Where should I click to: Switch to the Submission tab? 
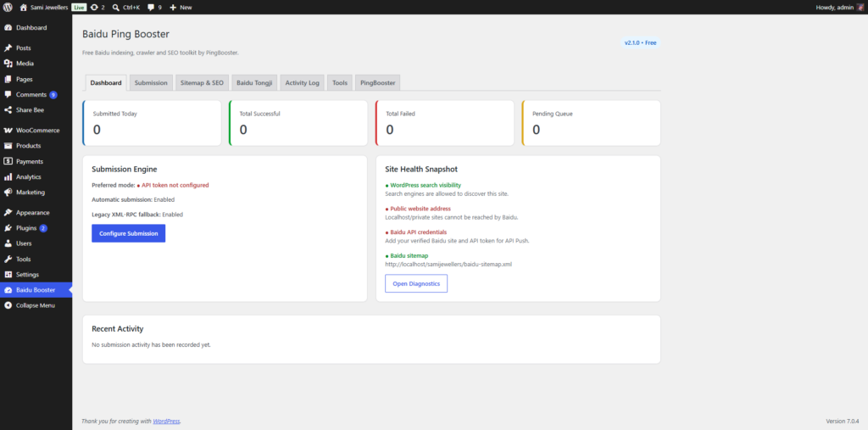click(x=151, y=82)
